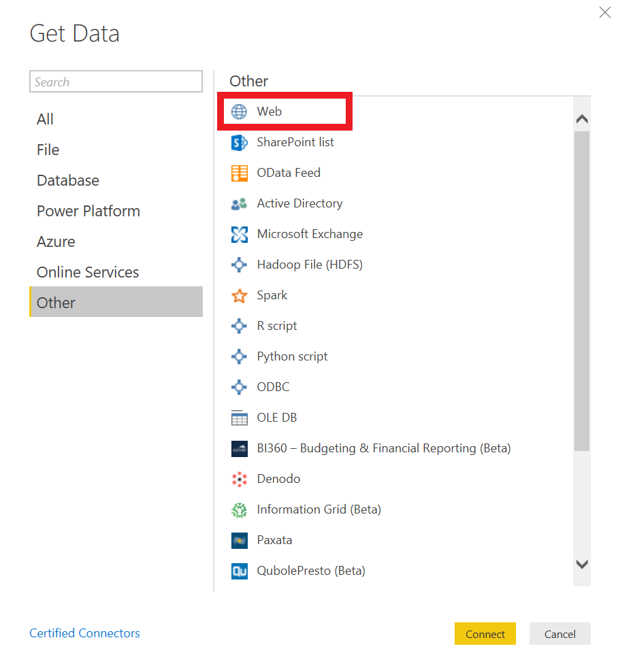Click the Microsoft Exchange icon
618x672 pixels.
[x=239, y=235]
